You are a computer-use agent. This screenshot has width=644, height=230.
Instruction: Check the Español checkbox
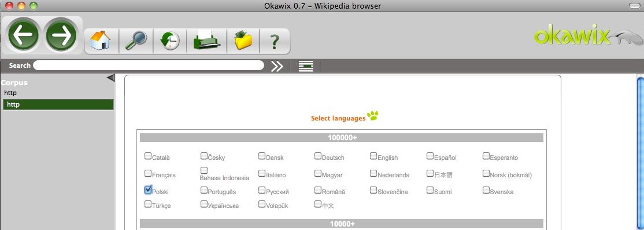[x=430, y=156]
